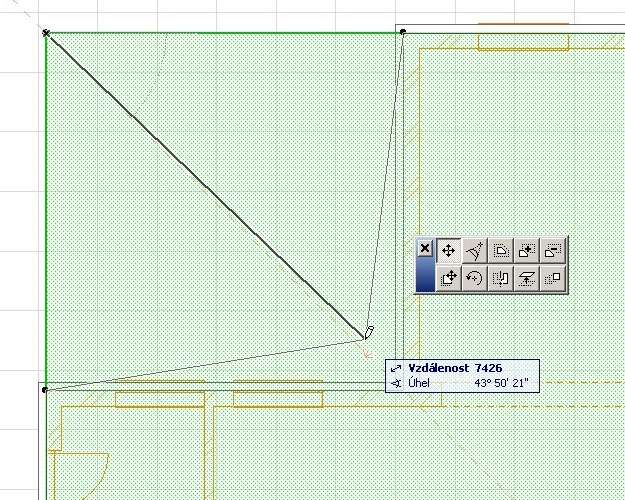This screenshot has height=500, width=625.
Task: Pick the Mirror icon in the palette
Action: [x=501, y=278]
